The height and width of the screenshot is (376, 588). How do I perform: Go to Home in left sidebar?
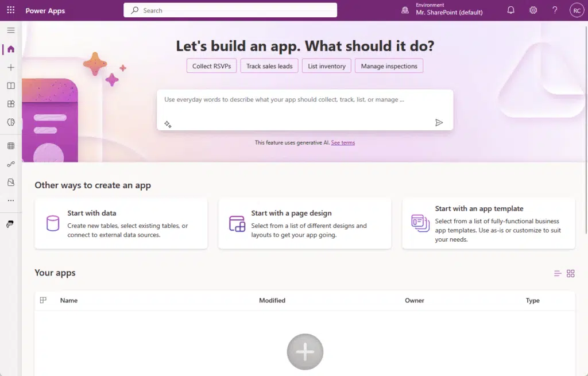(11, 49)
